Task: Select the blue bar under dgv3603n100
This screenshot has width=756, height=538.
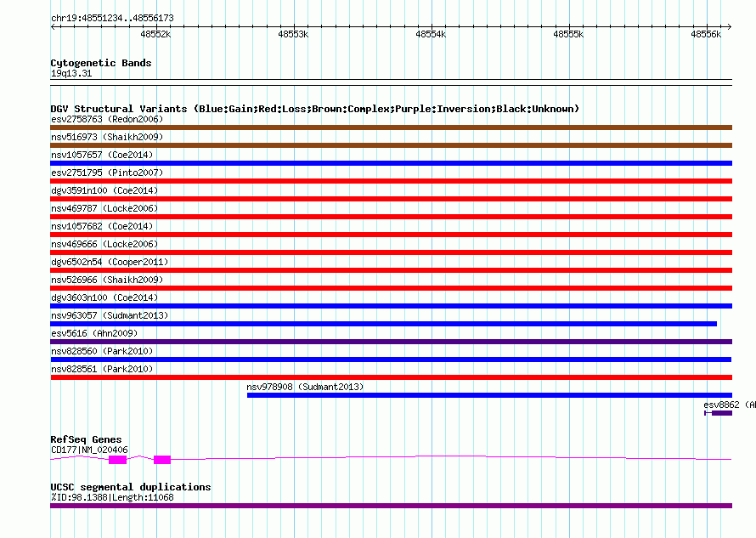Action: click(391, 306)
